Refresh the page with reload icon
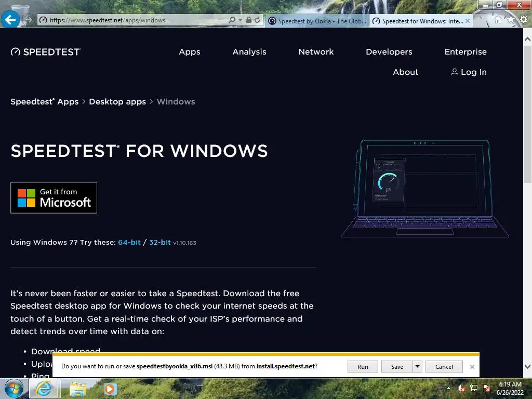The height and width of the screenshot is (399, 532). click(257, 20)
